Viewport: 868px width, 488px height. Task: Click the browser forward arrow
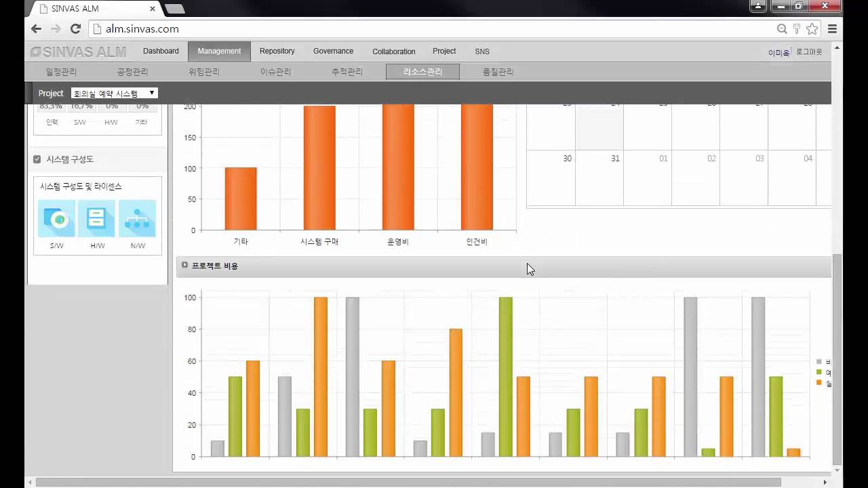(x=56, y=28)
